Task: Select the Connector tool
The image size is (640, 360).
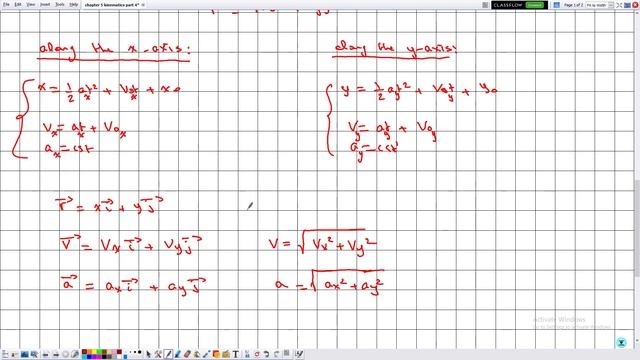Action: 206,354
